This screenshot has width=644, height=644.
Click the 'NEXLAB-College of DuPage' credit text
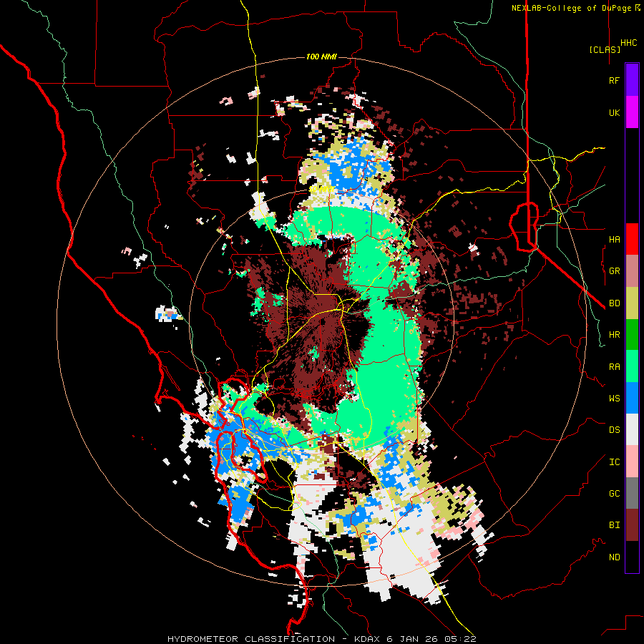tap(571, 8)
